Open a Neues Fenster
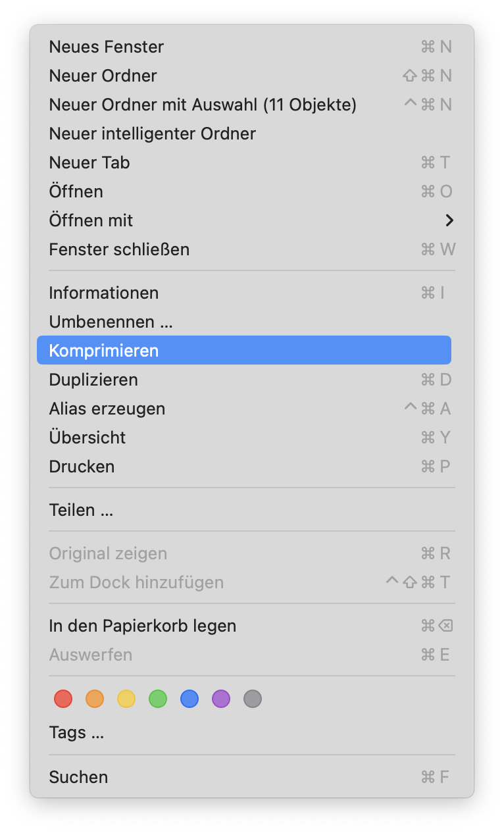 107,47
